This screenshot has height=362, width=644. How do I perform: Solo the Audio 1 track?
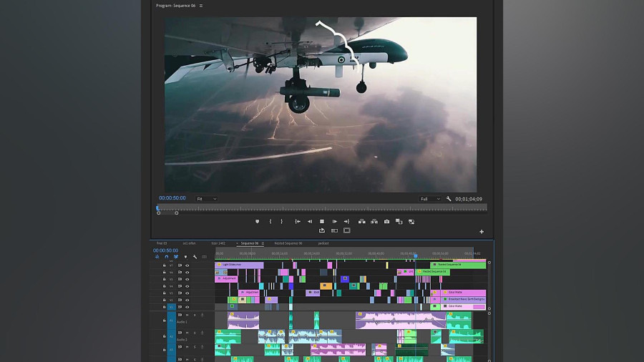pos(195,315)
